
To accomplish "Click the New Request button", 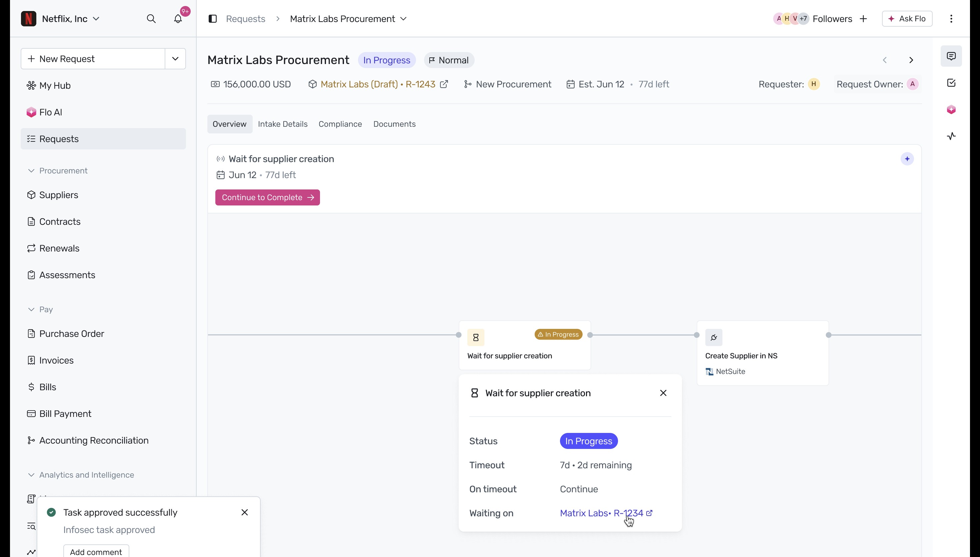I will [93, 59].
